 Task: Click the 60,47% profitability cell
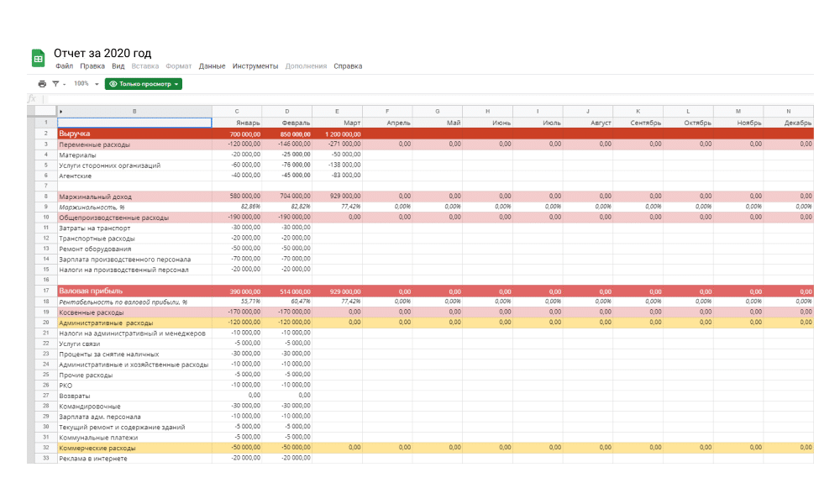pyautogui.click(x=287, y=302)
